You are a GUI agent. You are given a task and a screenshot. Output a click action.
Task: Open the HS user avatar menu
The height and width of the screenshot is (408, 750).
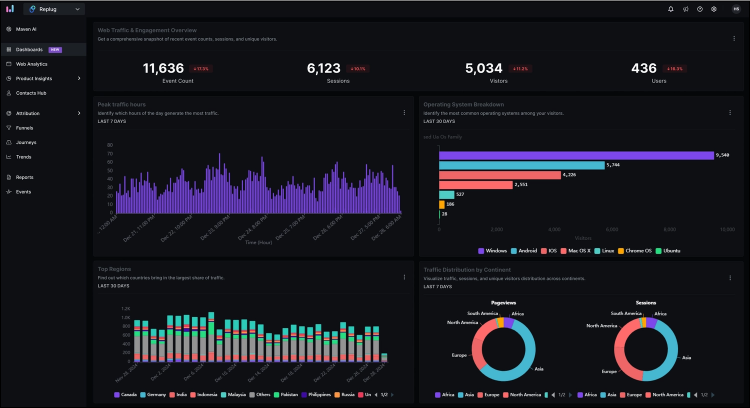(736, 9)
